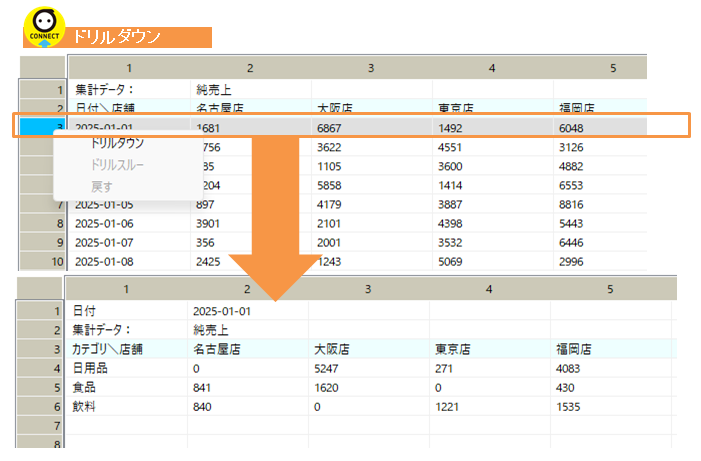
Task: Click the 戻す context menu entry
Action: pyautogui.click(x=102, y=186)
